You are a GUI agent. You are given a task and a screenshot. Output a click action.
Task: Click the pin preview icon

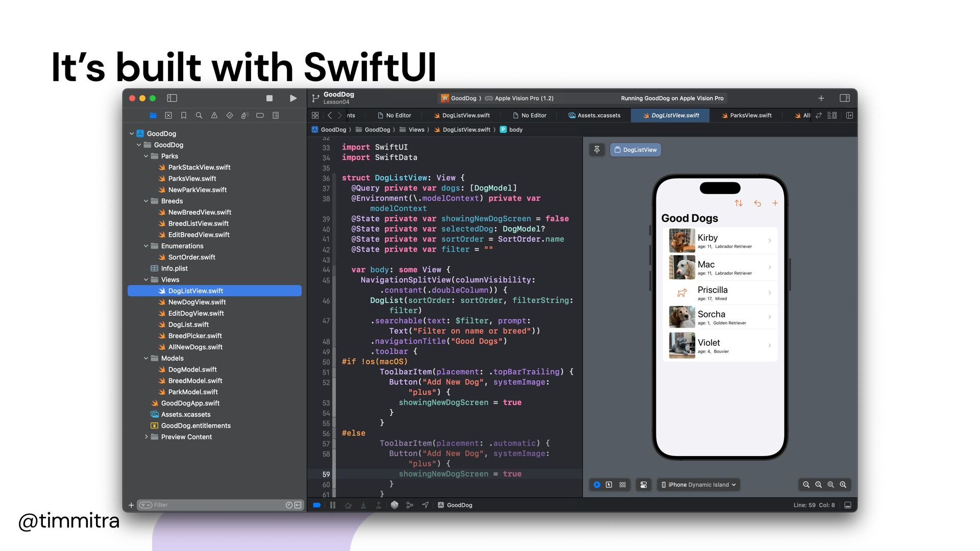click(x=597, y=149)
